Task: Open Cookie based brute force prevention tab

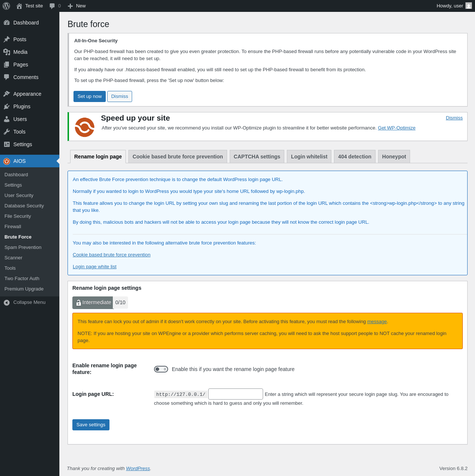Action: click(x=178, y=157)
